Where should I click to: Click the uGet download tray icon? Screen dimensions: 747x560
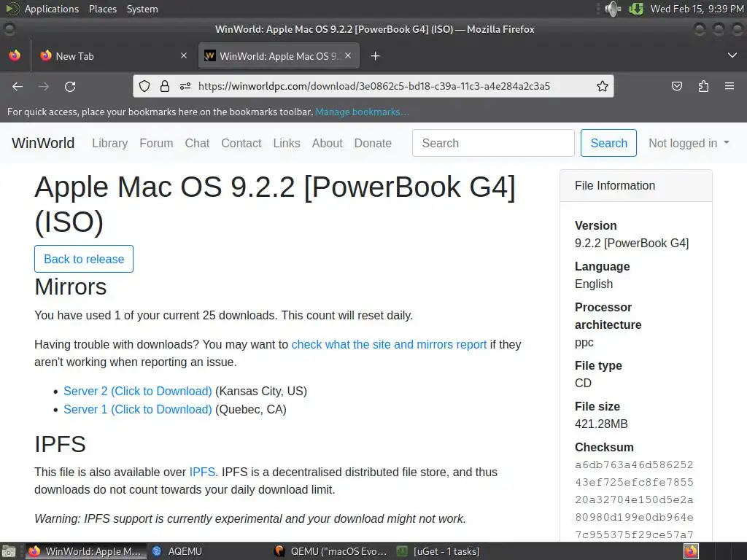pyautogui.click(x=636, y=9)
